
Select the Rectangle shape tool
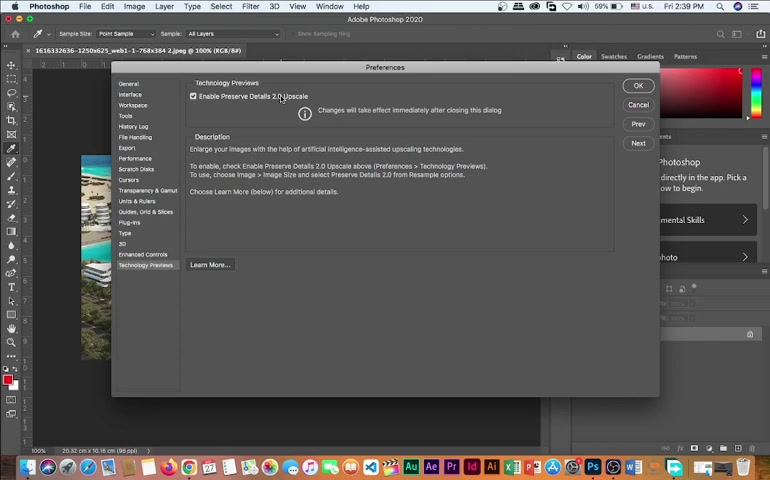11,314
